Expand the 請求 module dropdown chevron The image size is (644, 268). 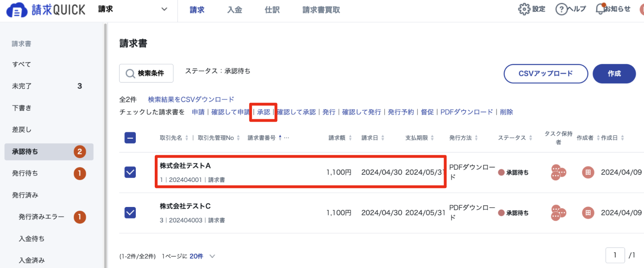tap(164, 9)
